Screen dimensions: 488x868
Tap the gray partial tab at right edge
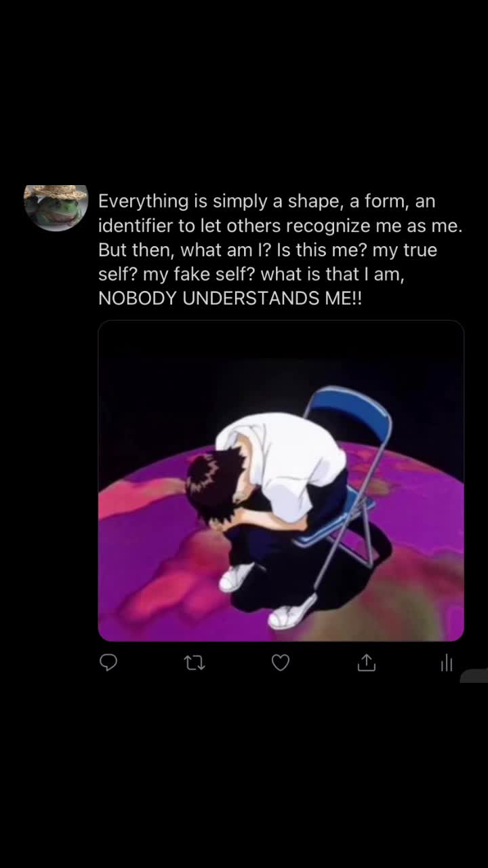click(x=474, y=675)
